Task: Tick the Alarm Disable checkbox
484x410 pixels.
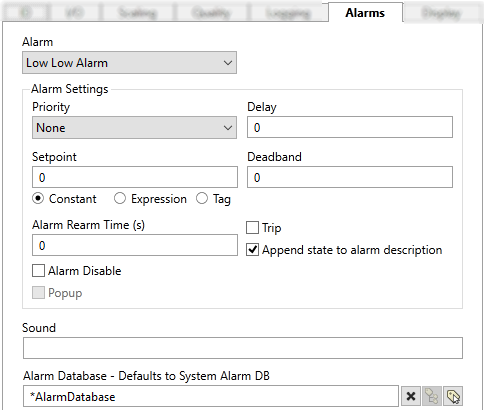Action: (38, 271)
